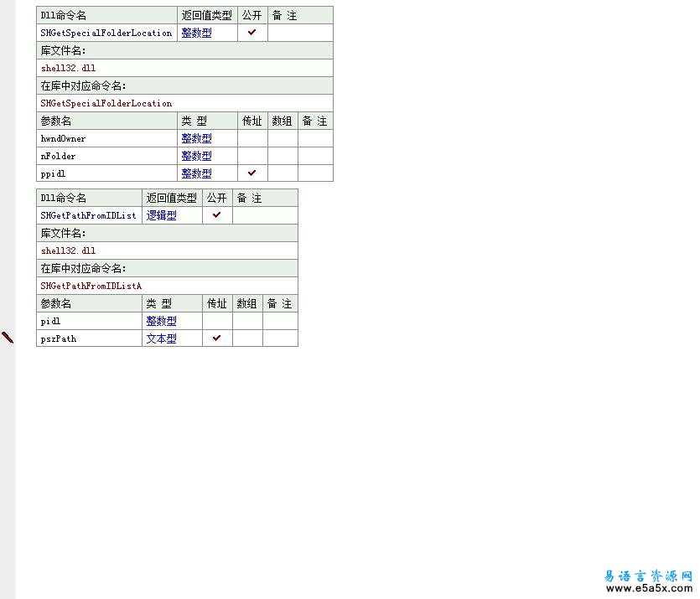Uncheck 传址 for pszPath parameter
This screenshot has width=700, height=599.
[x=216, y=338]
